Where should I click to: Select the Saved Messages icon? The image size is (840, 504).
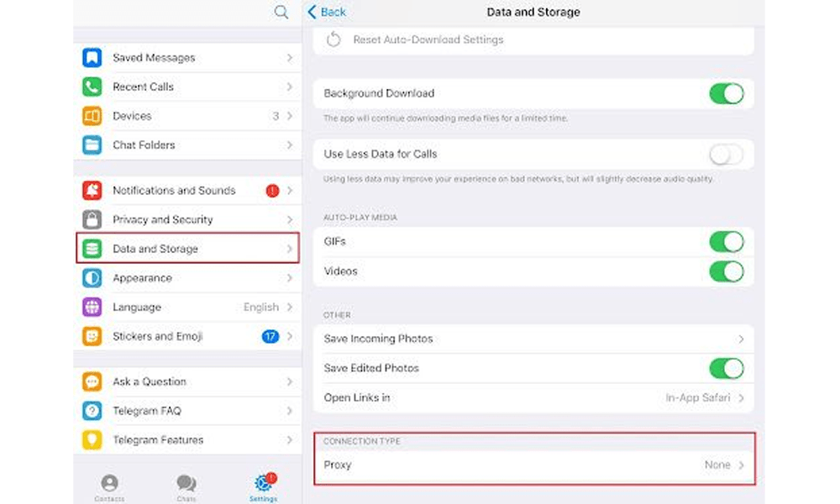(94, 57)
